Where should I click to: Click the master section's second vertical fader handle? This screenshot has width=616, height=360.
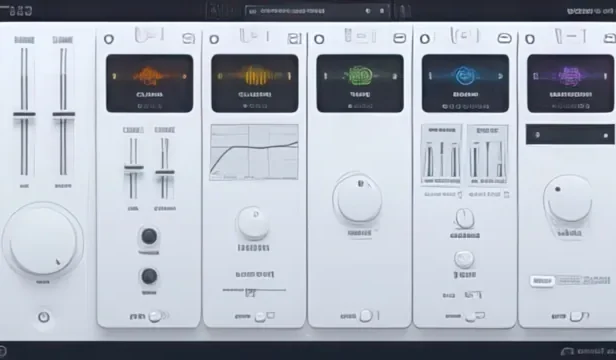click(64, 114)
